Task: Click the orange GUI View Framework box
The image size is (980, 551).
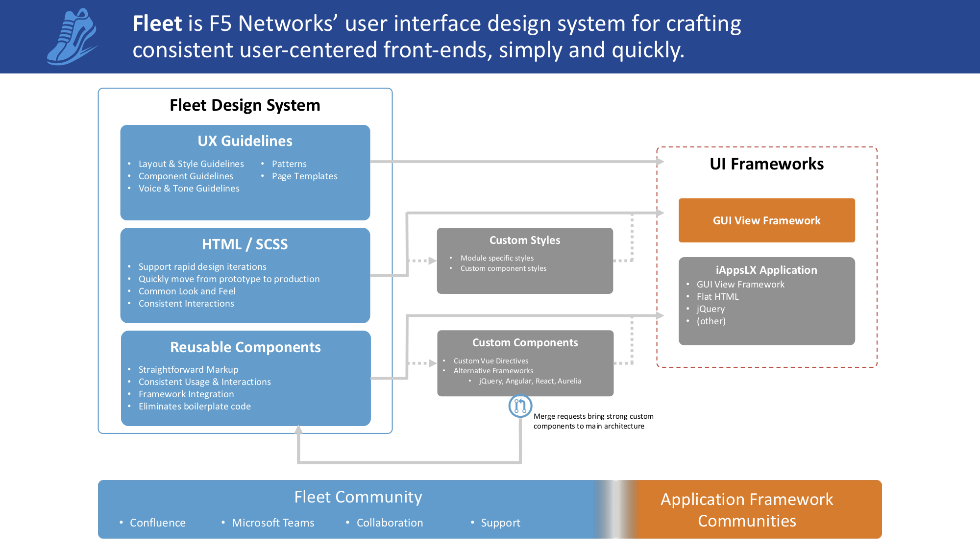Action: pyautogui.click(x=766, y=220)
